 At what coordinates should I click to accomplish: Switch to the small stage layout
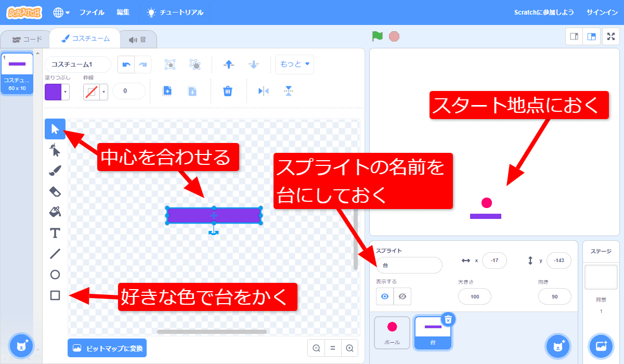[x=574, y=36]
